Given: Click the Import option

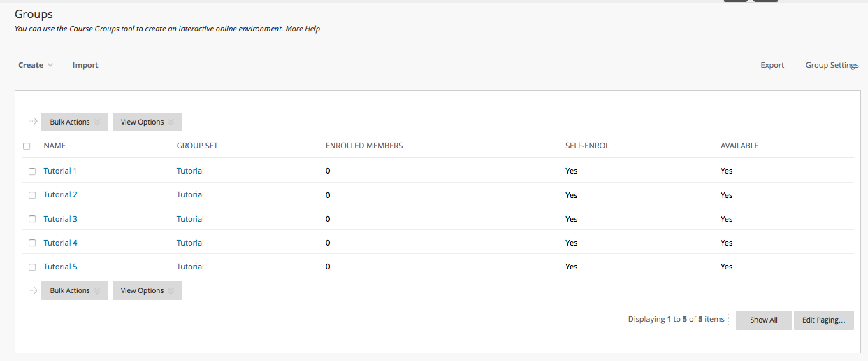Looking at the screenshot, I should [x=85, y=65].
